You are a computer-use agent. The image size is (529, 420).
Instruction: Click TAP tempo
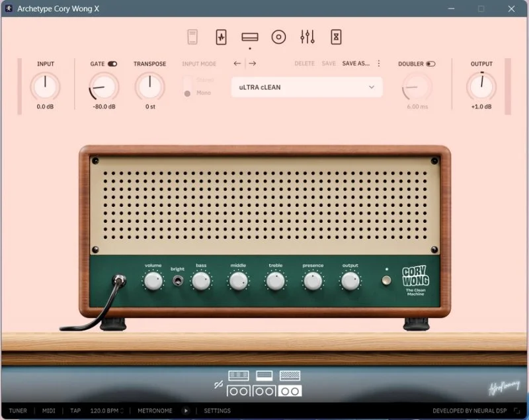[75, 411]
